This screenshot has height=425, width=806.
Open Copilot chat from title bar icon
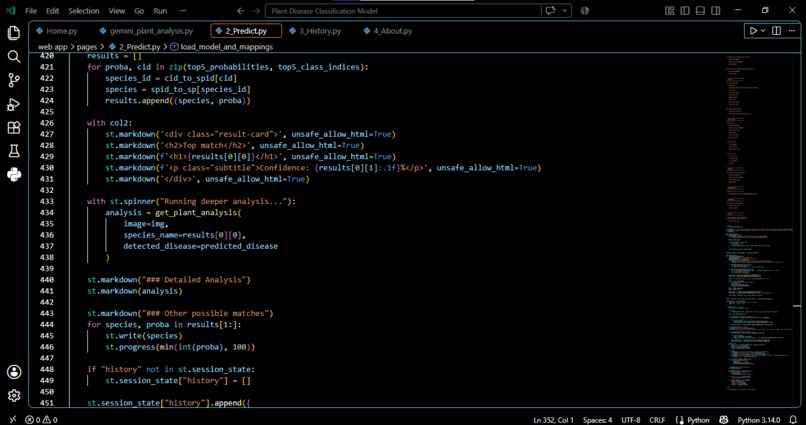[551, 11]
